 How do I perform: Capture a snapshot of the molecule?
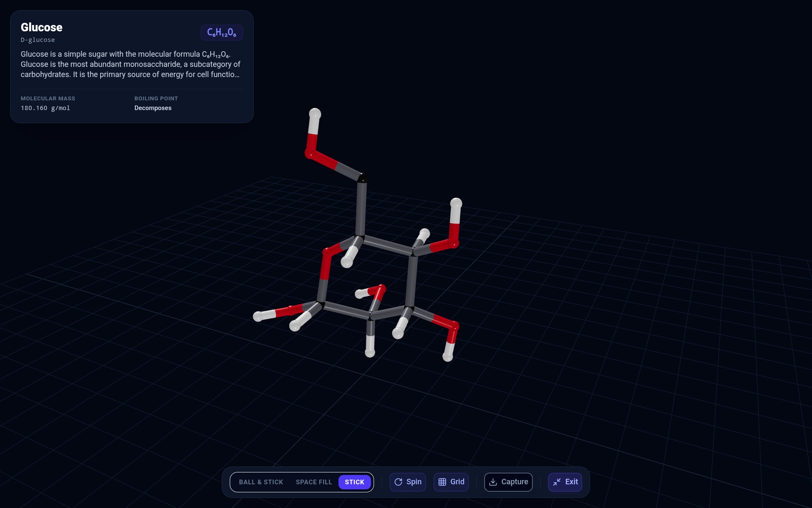(508, 482)
